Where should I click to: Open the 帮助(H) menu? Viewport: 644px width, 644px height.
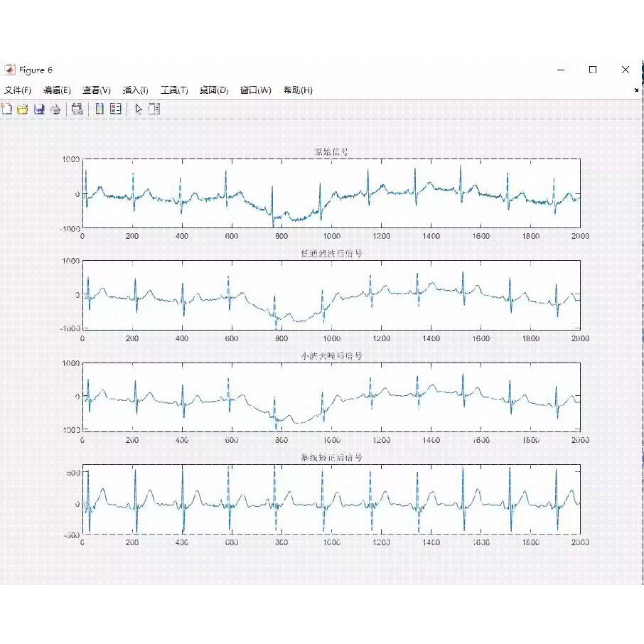click(298, 90)
